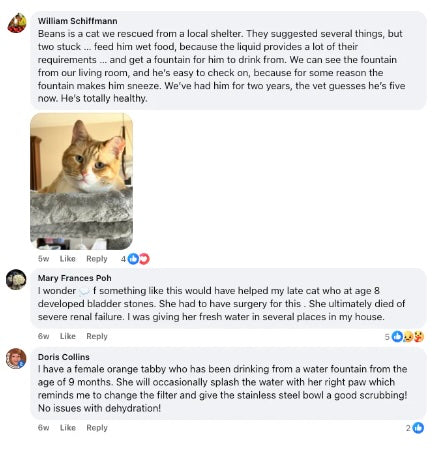Like Mary Frances Poh's comment
Viewport: 438px width, 457px height.
(x=68, y=336)
